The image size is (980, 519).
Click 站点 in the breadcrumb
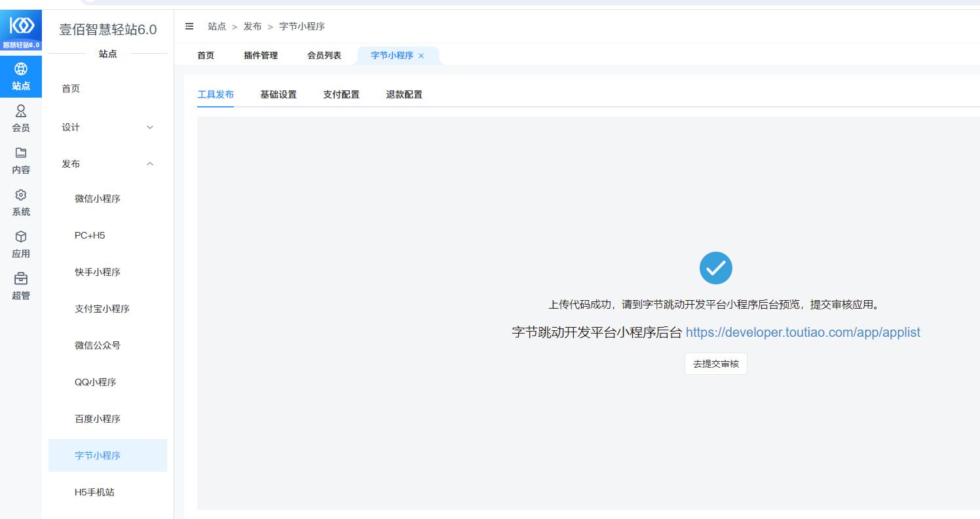[x=217, y=26]
